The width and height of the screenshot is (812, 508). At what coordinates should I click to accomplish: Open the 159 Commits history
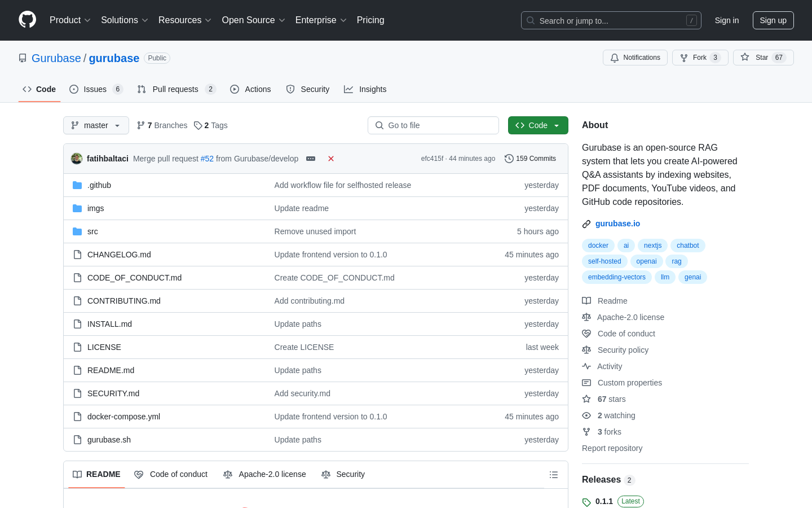click(x=531, y=159)
